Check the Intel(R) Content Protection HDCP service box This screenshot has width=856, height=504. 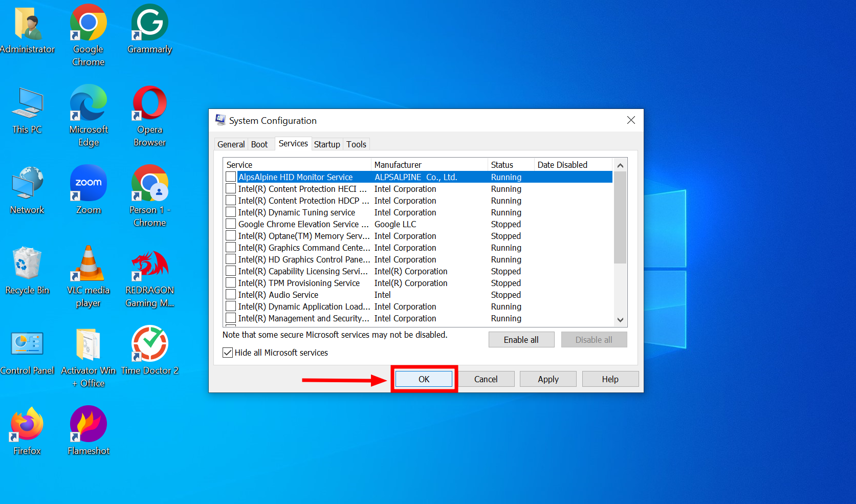(231, 201)
